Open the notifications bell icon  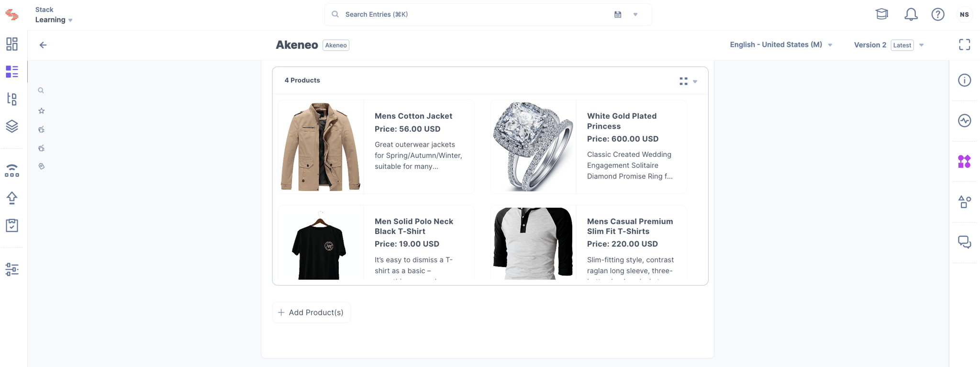tap(911, 14)
